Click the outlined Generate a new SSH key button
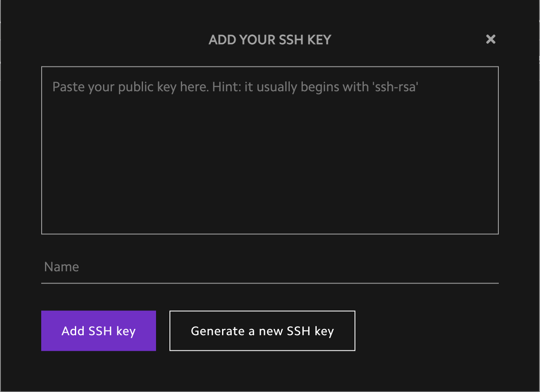The image size is (540, 392). pos(262,331)
